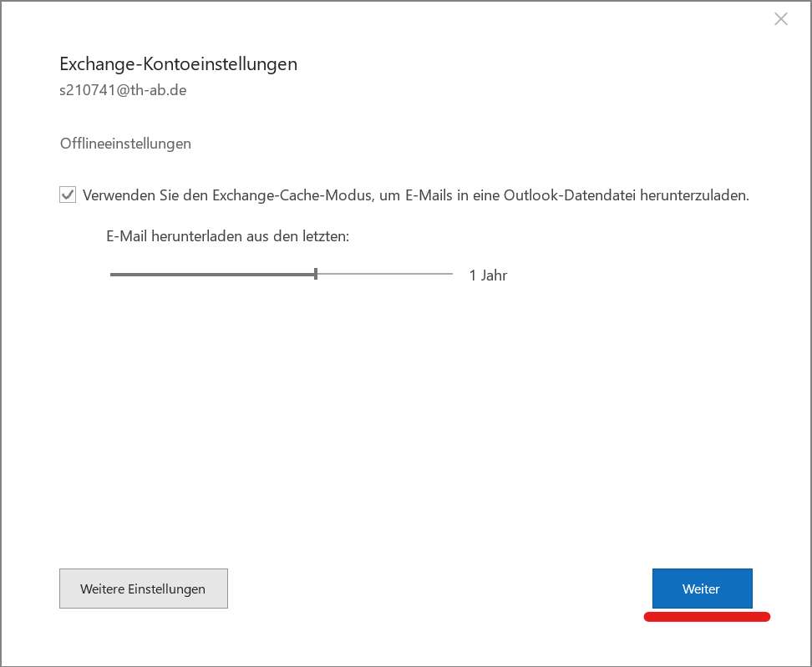
Task: Open Weitere Einstellungen
Action: point(144,589)
